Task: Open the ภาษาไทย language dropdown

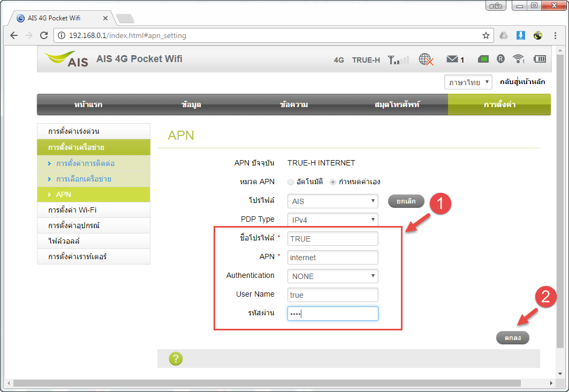Action: (x=468, y=82)
